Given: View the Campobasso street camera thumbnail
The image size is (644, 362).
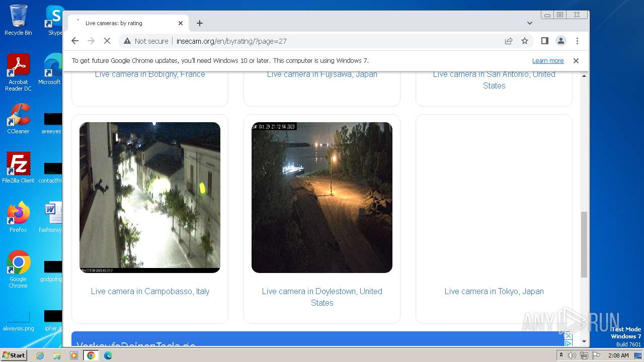Looking at the screenshot, I should pos(150,198).
